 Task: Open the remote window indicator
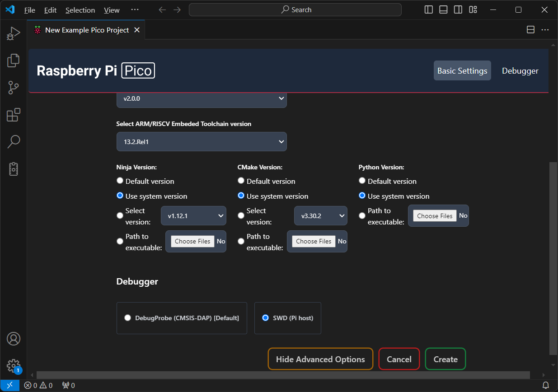pyautogui.click(x=9, y=385)
